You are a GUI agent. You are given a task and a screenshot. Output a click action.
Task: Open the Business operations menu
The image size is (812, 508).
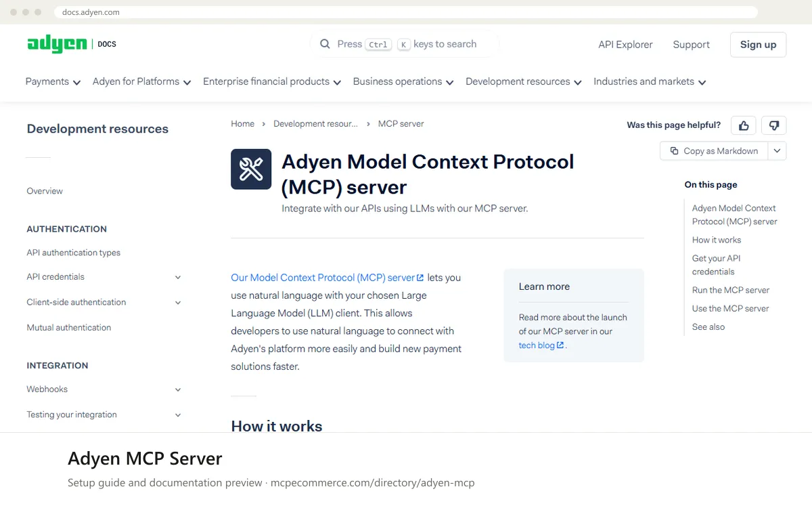click(403, 81)
